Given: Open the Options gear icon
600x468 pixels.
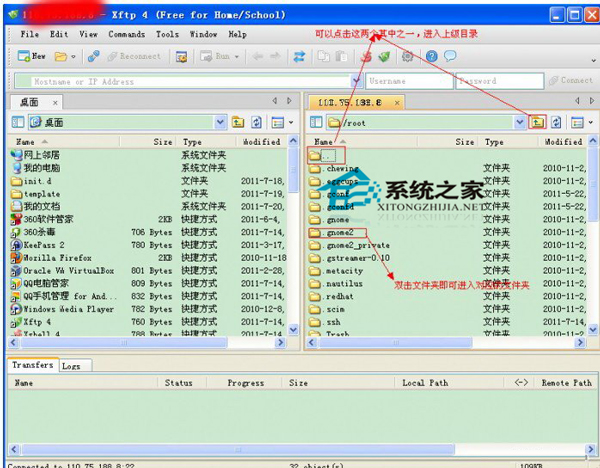Looking at the screenshot, I should point(407,57).
